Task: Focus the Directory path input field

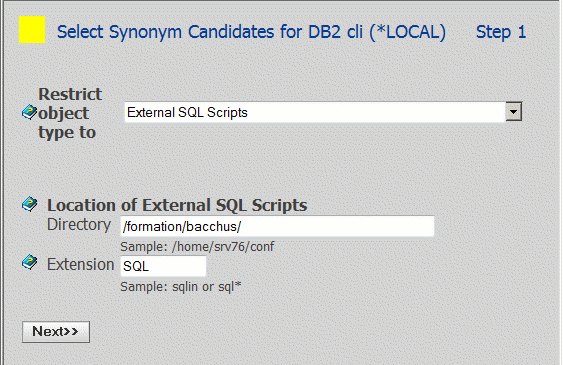Action: click(x=277, y=226)
